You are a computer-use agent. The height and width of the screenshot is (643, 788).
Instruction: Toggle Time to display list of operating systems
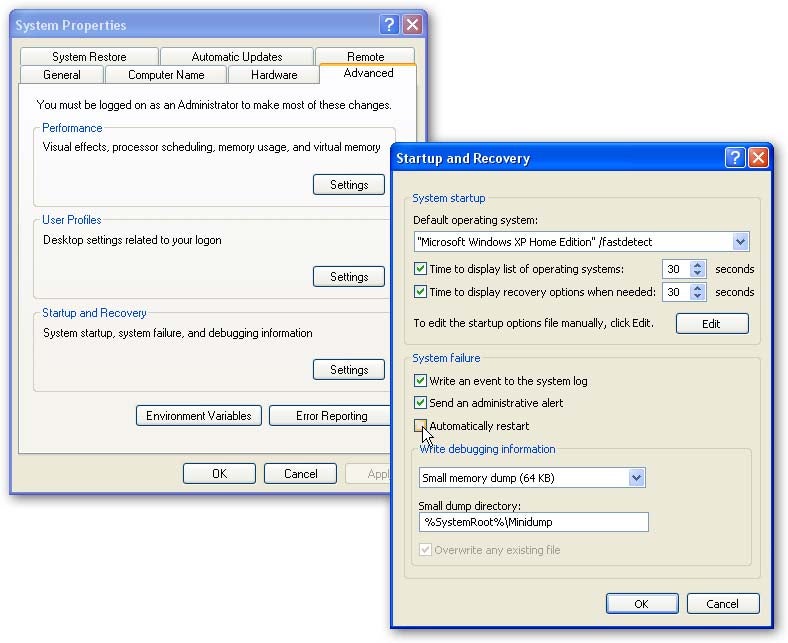(x=420, y=268)
